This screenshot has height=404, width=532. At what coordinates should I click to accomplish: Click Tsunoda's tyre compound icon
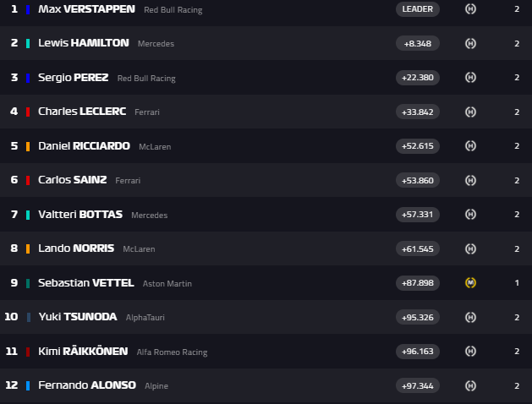tap(471, 317)
